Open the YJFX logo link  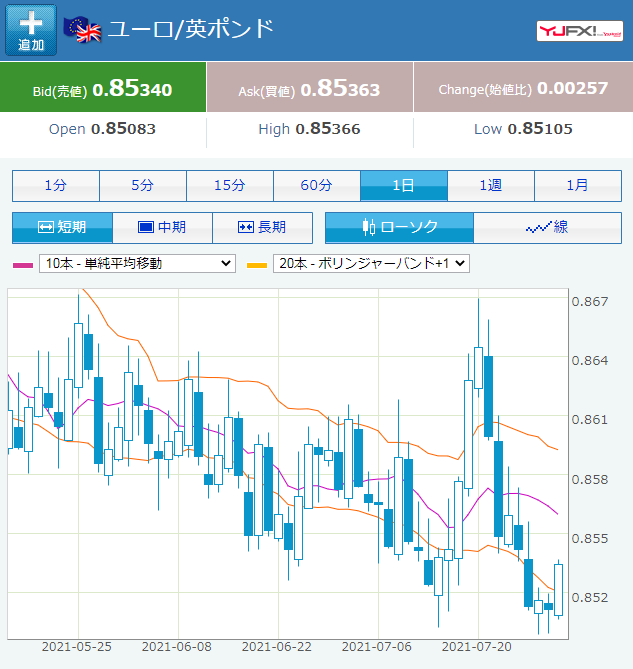[x=580, y=31]
